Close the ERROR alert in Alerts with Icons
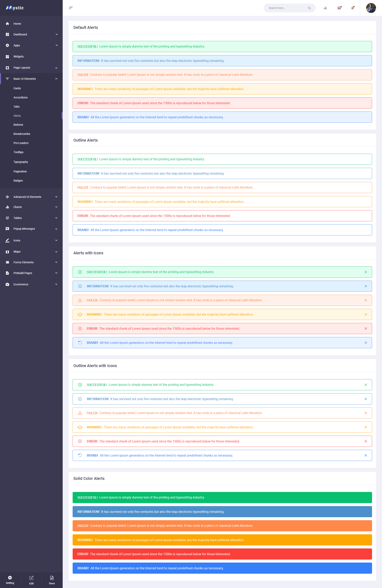Image resolution: width=382 pixels, height=588 pixels. (365, 329)
